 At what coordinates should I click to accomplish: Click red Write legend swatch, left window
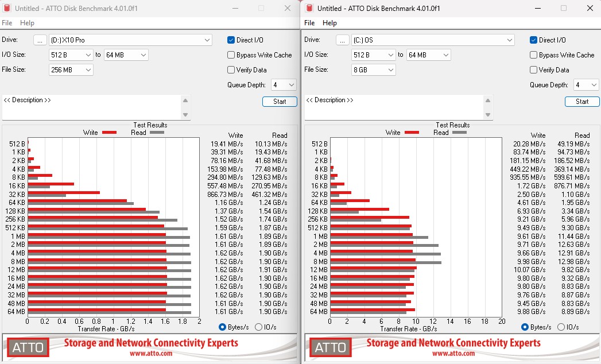tap(109, 132)
